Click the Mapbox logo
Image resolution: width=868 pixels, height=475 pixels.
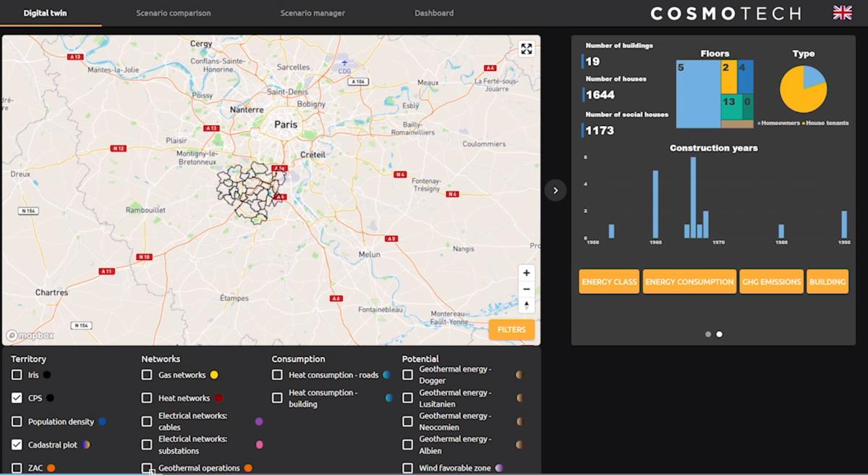(x=30, y=335)
